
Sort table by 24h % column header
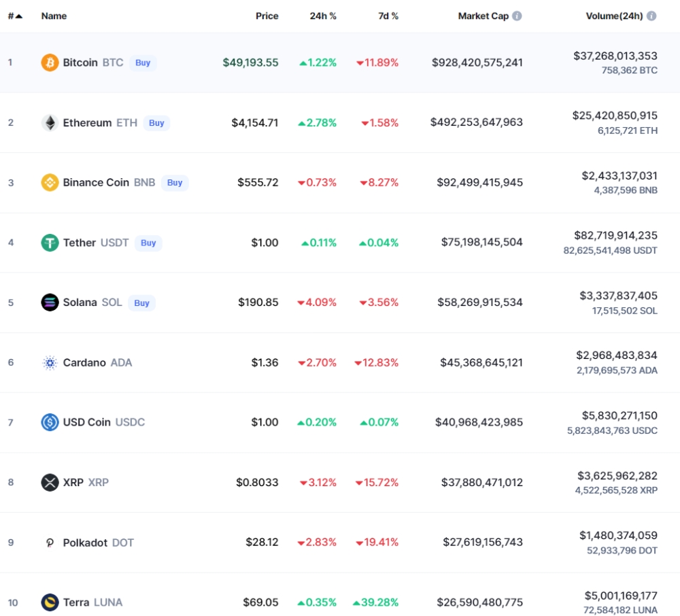point(323,16)
